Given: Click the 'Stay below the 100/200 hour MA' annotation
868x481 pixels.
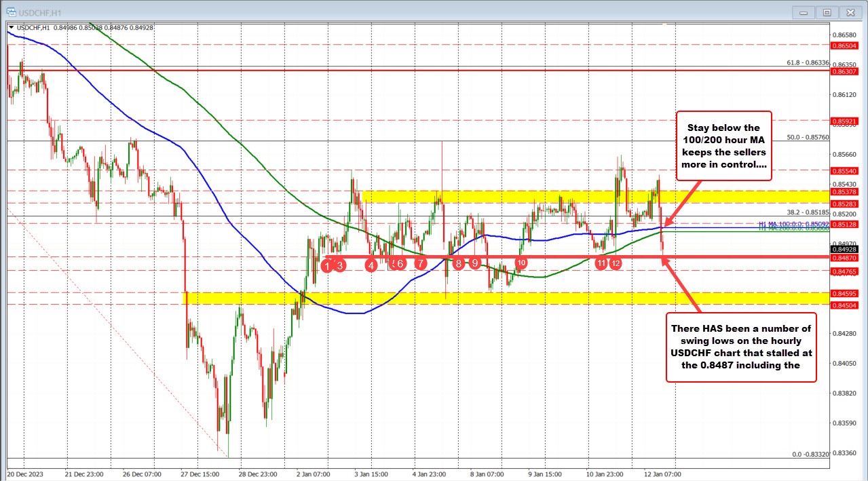Looking at the screenshot, I should 723,146.
